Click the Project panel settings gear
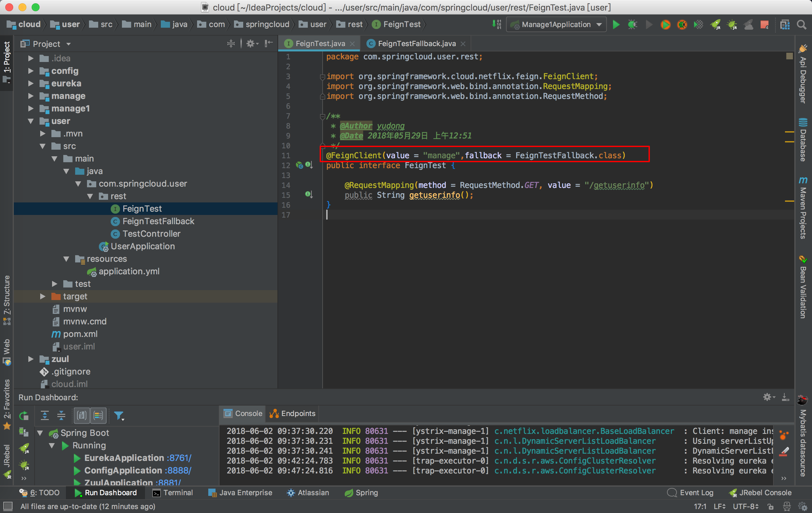 tap(250, 44)
